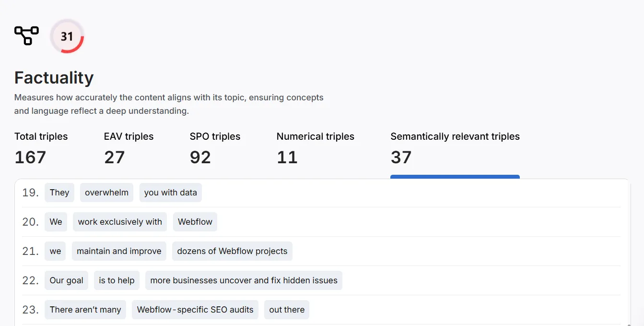Click the factuality graph node icon
The image size is (644, 326).
(x=26, y=36)
